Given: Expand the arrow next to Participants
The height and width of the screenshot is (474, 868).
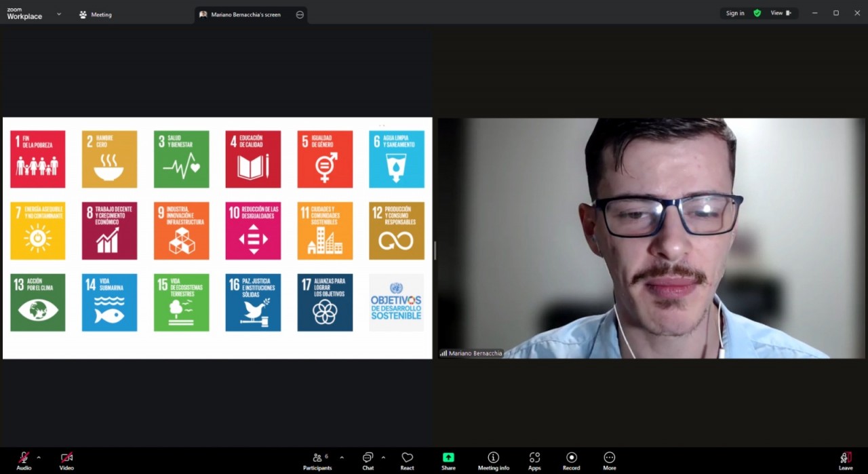Looking at the screenshot, I should point(341,457).
